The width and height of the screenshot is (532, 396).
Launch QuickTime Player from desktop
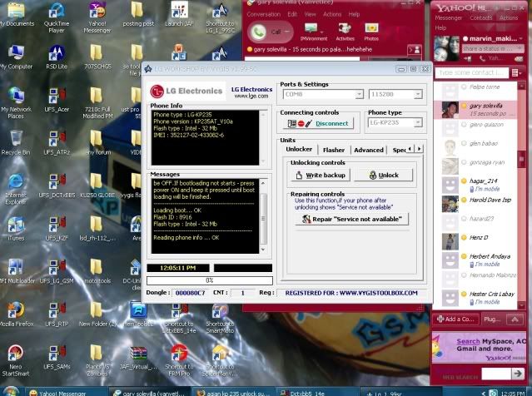[x=57, y=17]
